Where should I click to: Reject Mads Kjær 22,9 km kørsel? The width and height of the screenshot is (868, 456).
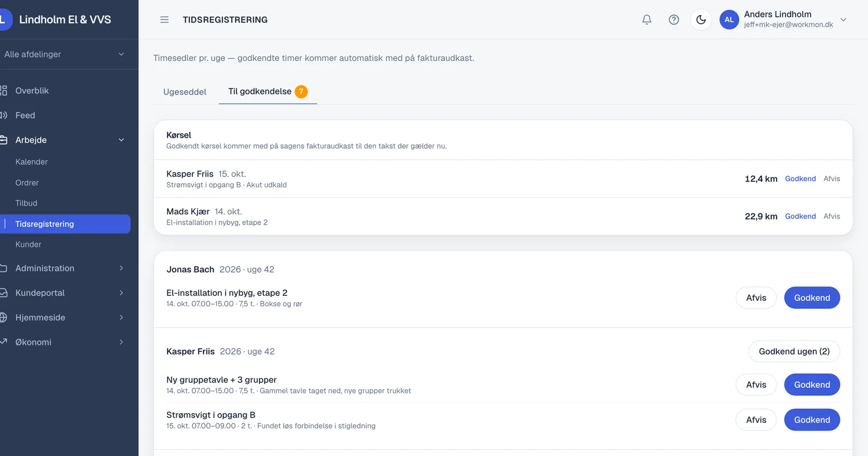(832, 216)
